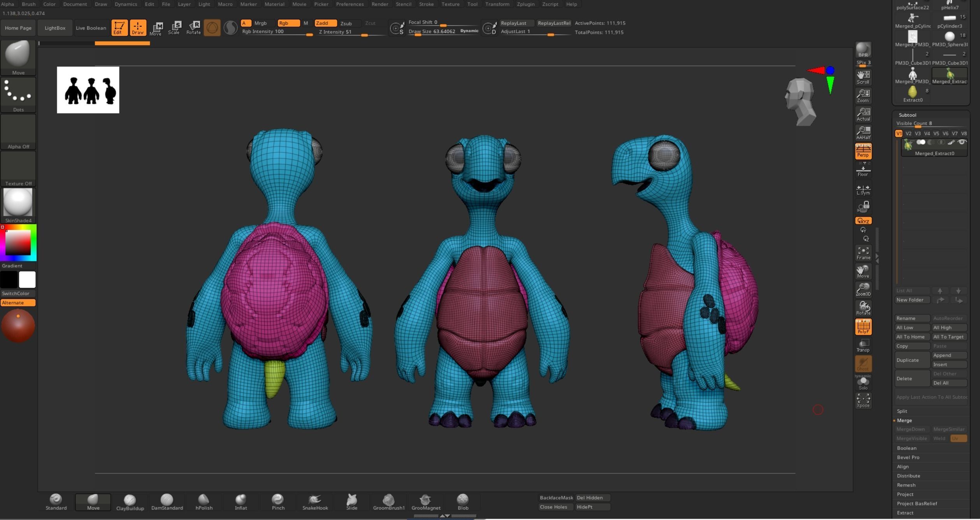Select the ClayBuildup brush
Image resolution: width=980 pixels, height=520 pixels.
(130, 502)
